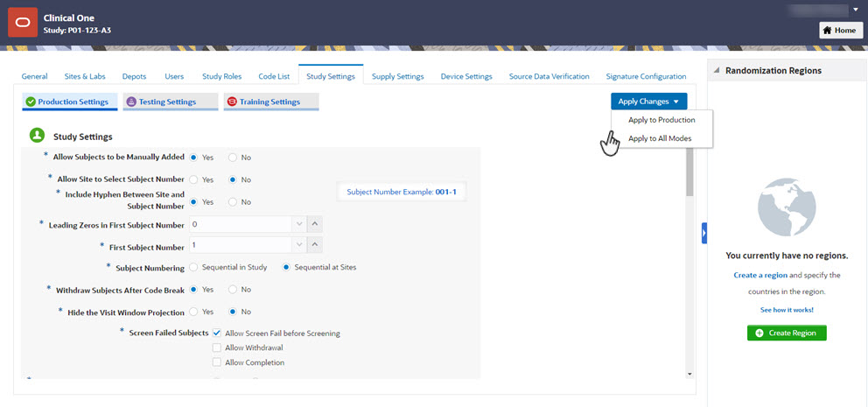
Task: Switch to the Depots tab
Action: [x=135, y=76]
